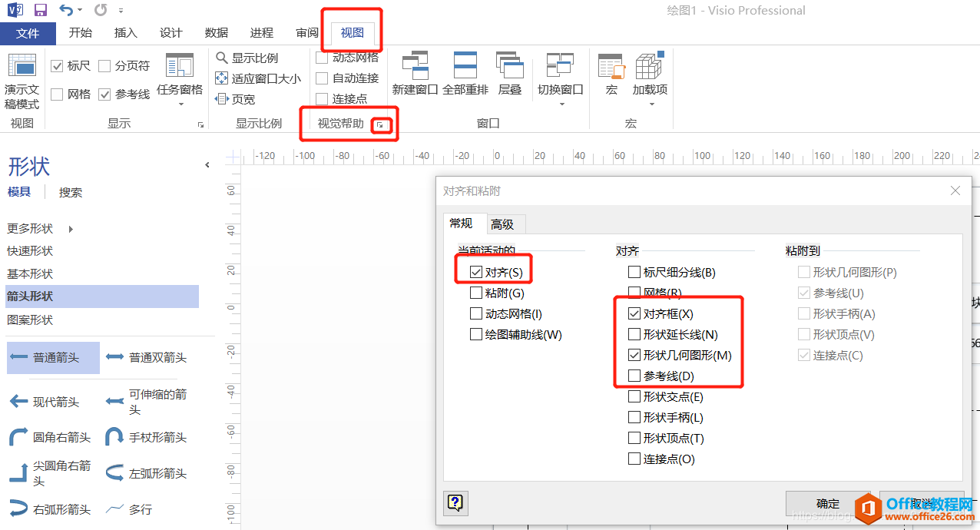Select the Curved Left Arrow (左弧形箭头) shape
This screenshot has height=530, width=980.
(x=148, y=473)
